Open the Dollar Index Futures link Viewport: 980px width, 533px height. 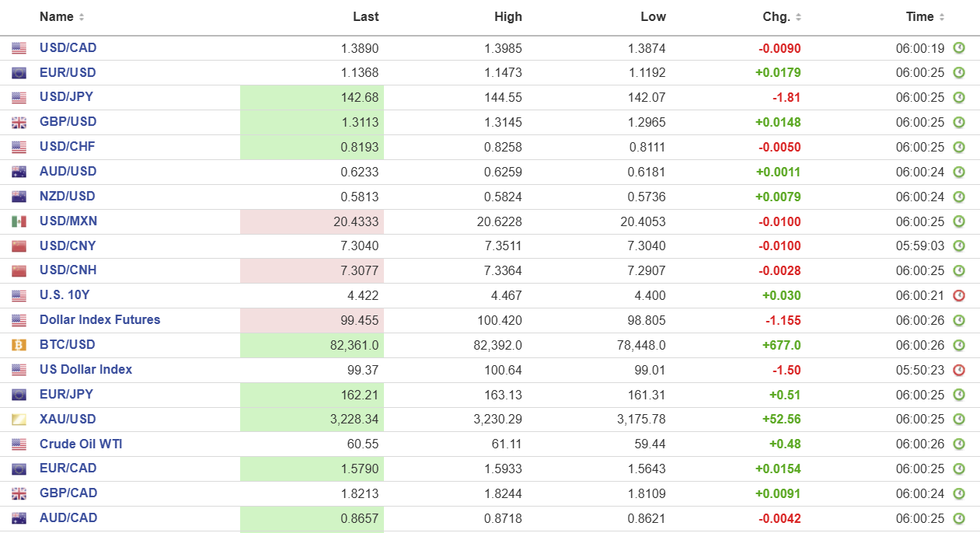click(99, 320)
